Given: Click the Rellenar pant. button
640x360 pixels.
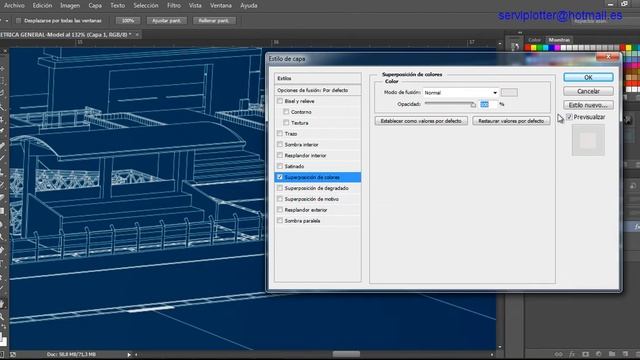Looking at the screenshot, I should tap(214, 20).
